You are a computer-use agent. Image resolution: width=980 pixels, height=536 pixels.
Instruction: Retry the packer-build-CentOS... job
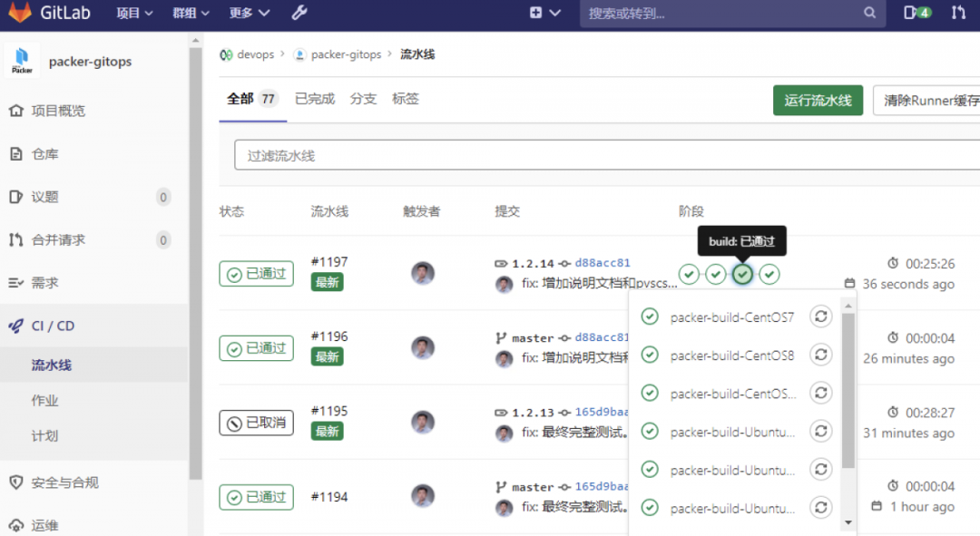click(x=820, y=393)
